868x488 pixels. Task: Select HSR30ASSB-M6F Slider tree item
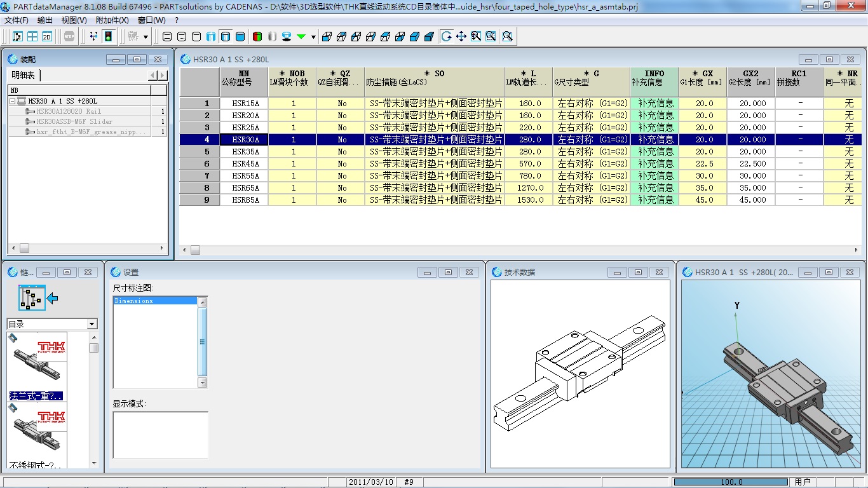pos(74,121)
